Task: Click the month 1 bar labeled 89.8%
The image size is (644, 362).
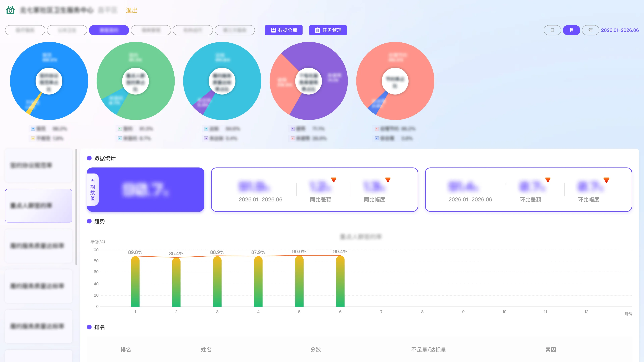Action: (135, 281)
